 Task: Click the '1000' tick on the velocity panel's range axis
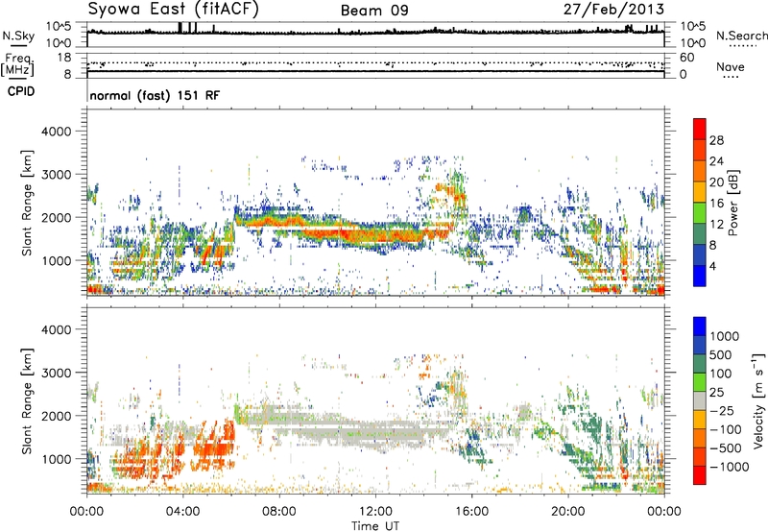[56, 459]
